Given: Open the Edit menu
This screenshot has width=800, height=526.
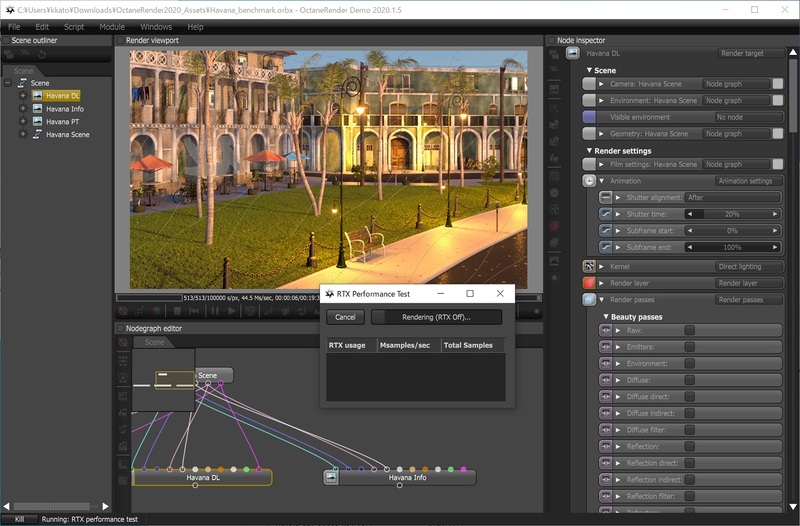Looking at the screenshot, I should [42, 27].
